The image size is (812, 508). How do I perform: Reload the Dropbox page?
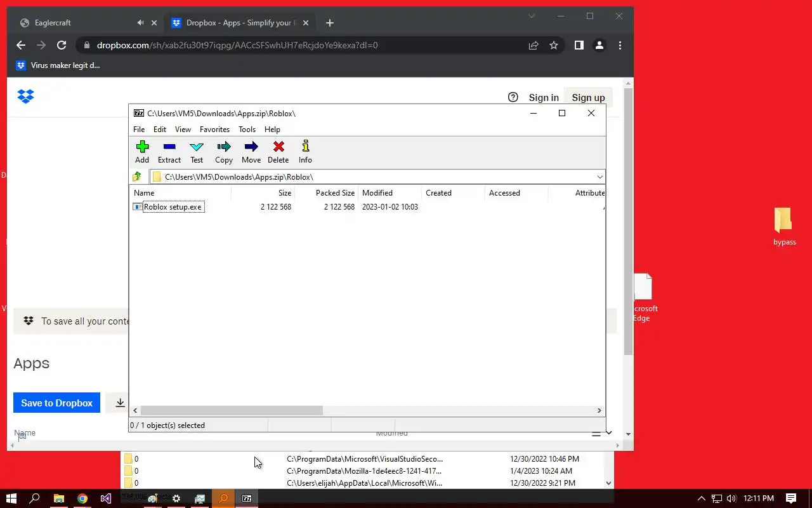tap(62, 45)
